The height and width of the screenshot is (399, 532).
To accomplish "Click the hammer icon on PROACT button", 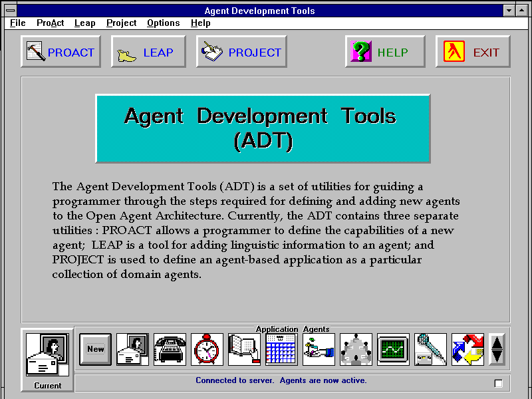I will 36,51.
